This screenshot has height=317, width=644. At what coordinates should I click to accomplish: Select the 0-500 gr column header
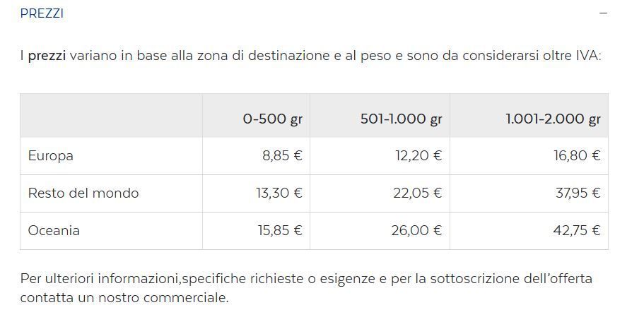coord(272,119)
